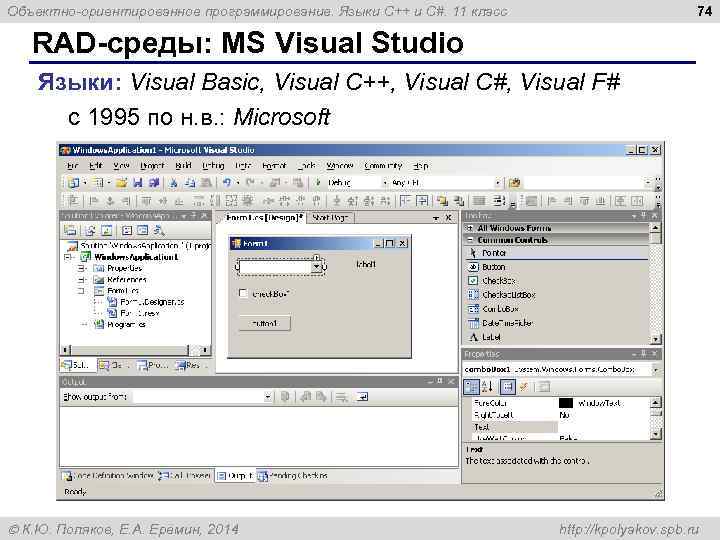
Task: Collapse the WindowsApplication1 project node
Action: [68, 257]
